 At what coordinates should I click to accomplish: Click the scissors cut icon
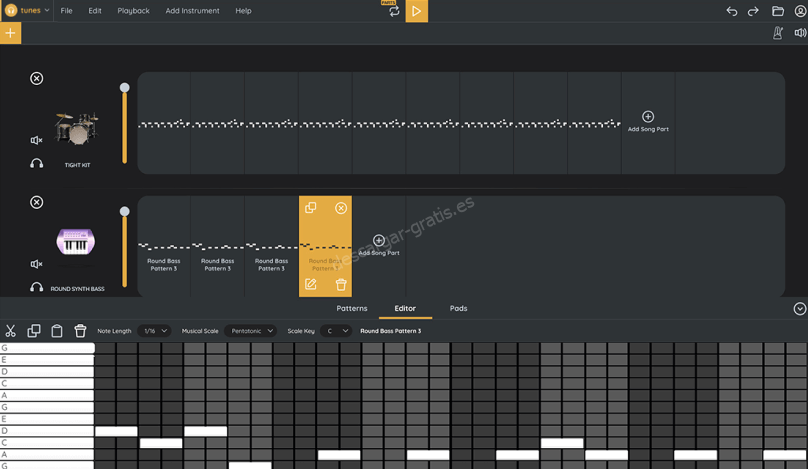pyautogui.click(x=11, y=331)
